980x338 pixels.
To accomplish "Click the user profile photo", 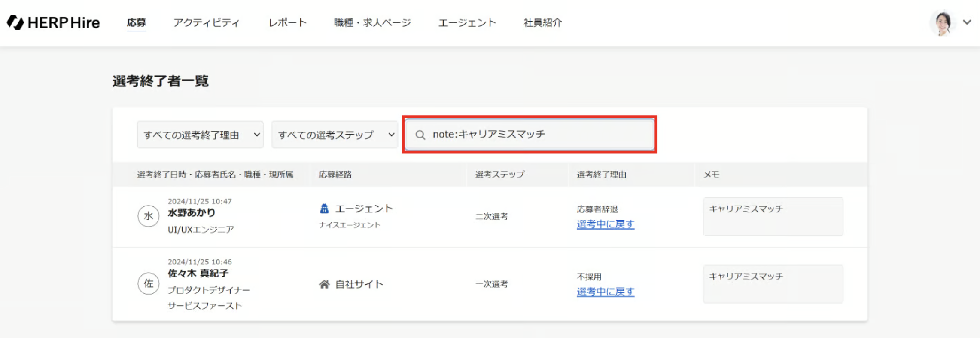I will 942,23.
